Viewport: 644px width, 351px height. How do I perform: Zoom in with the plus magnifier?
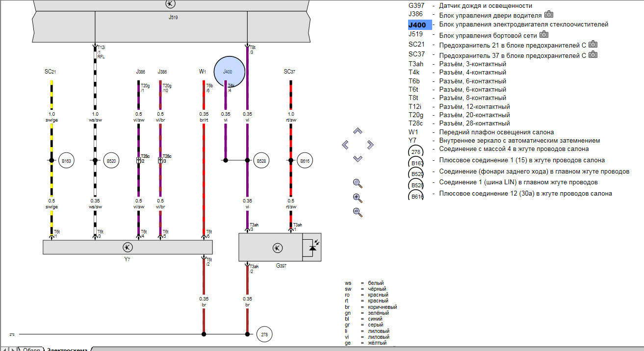tap(358, 198)
